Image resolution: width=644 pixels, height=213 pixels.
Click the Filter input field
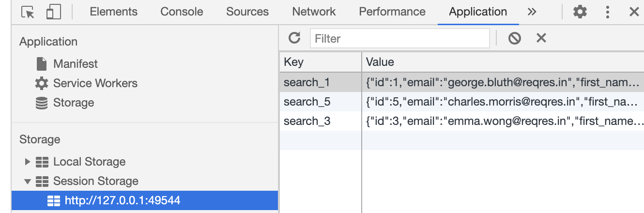[x=400, y=38]
